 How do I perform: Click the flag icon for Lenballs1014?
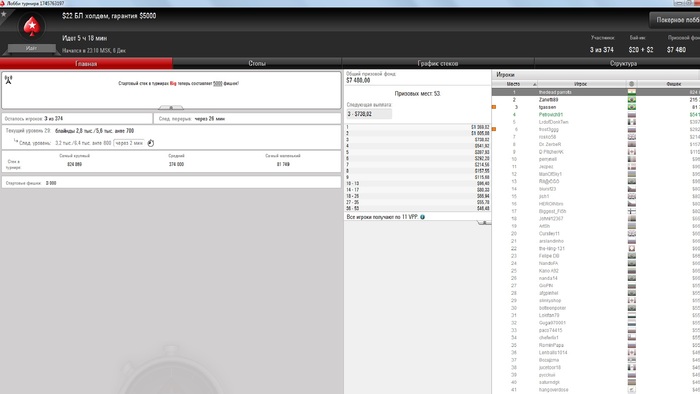(x=632, y=353)
